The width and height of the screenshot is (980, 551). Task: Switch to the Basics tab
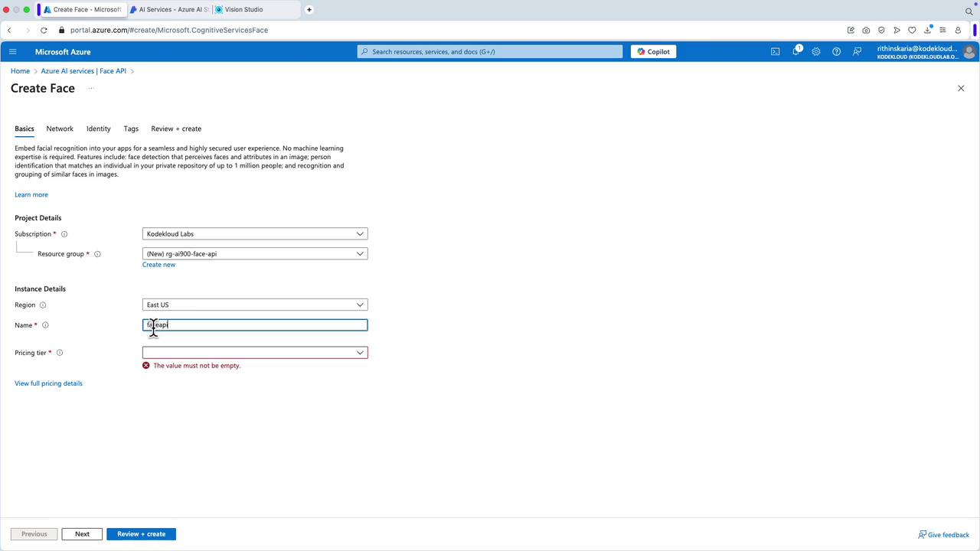point(24,129)
